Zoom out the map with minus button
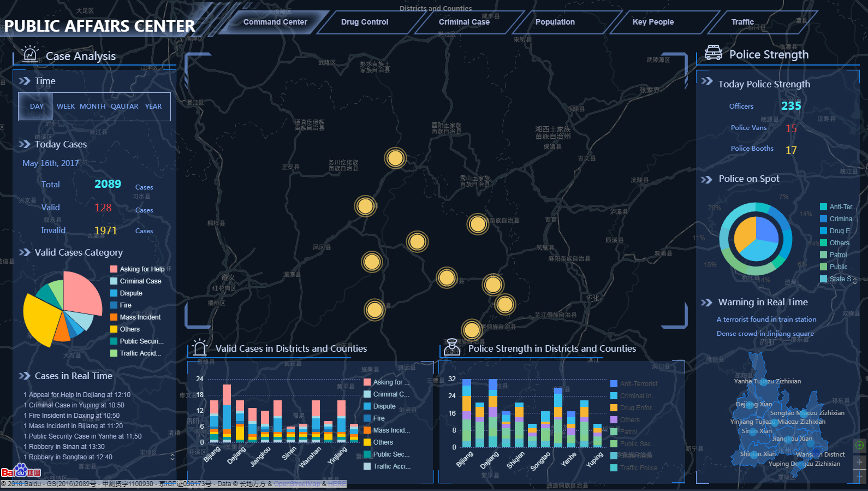868x491 pixels. click(859, 476)
